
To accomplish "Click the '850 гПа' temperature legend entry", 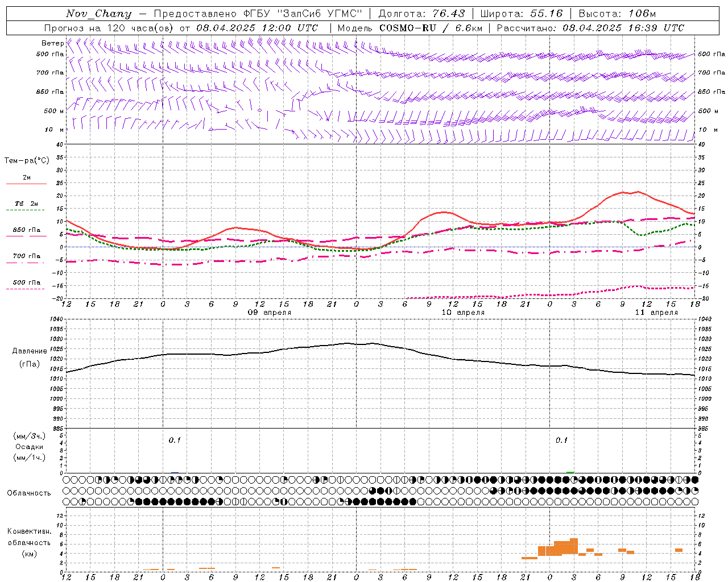I will point(27,230).
